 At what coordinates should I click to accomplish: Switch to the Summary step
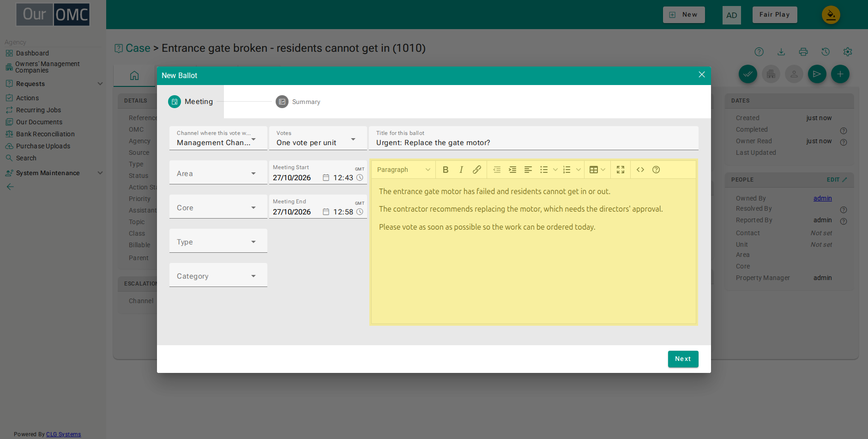pyautogui.click(x=298, y=102)
